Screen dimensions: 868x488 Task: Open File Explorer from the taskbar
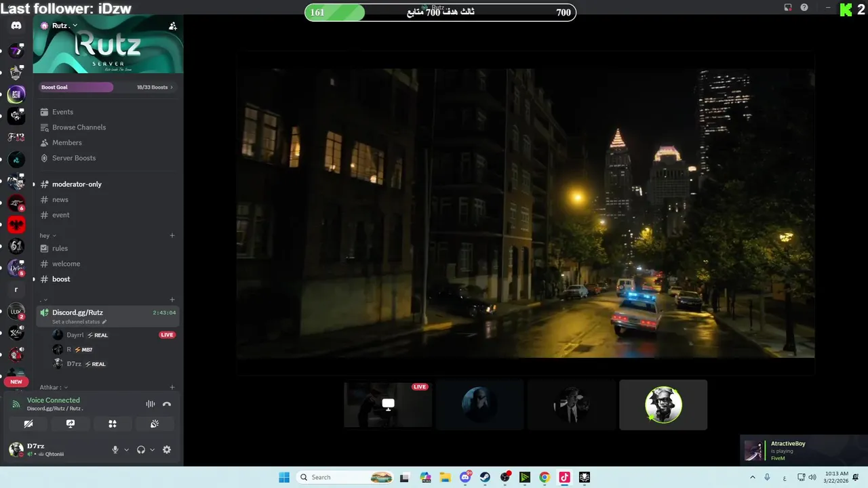click(446, 477)
